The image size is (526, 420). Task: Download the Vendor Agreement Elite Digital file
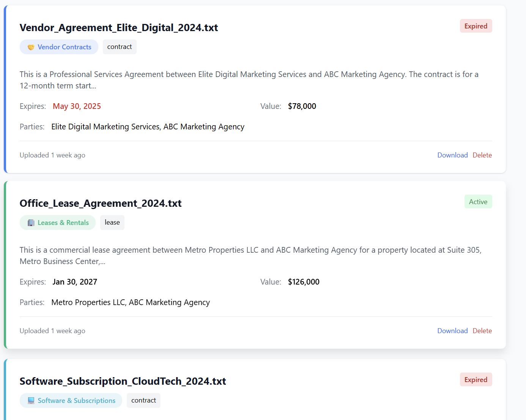[452, 155]
